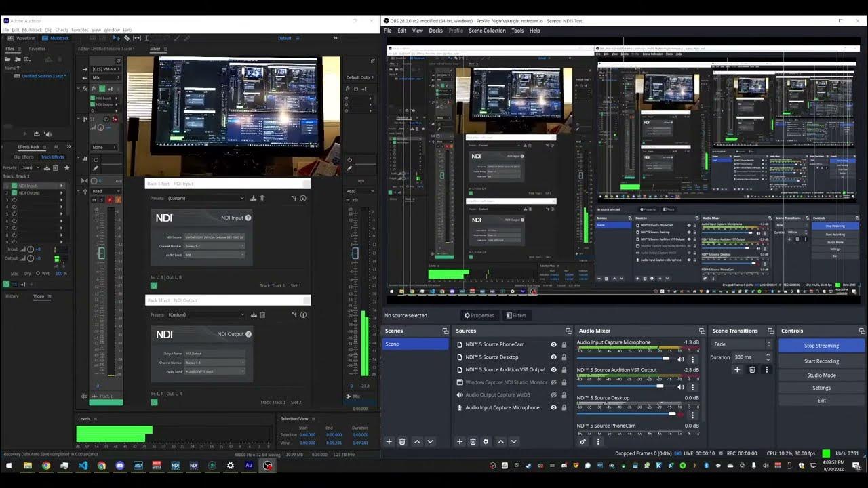Pop out the Sources dock

[568, 331]
